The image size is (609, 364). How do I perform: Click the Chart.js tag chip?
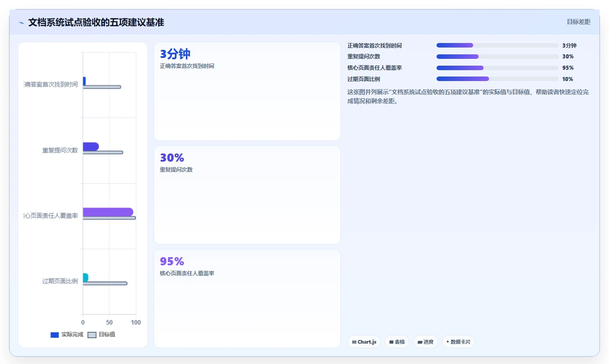[364, 342]
